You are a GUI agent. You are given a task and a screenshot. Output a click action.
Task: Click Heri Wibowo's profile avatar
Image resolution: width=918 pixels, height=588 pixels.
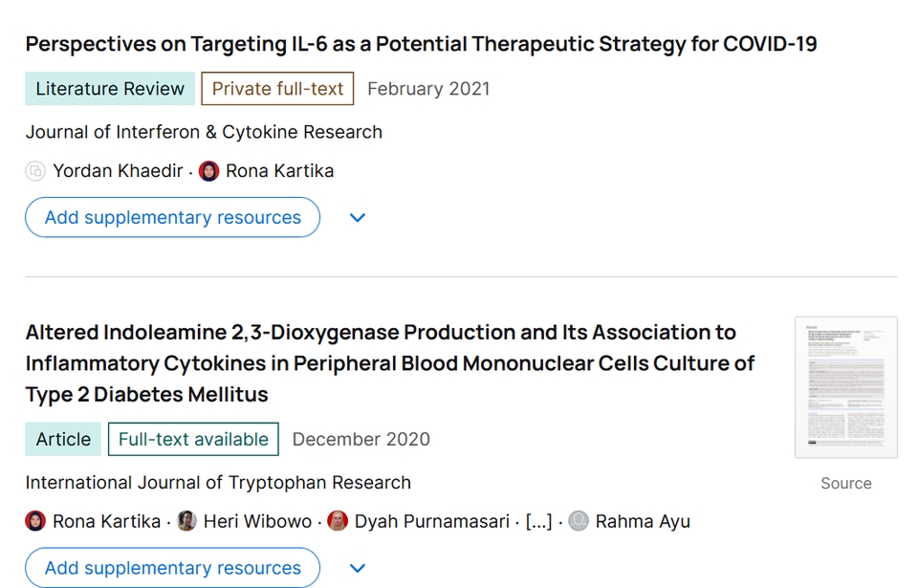(x=187, y=521)
